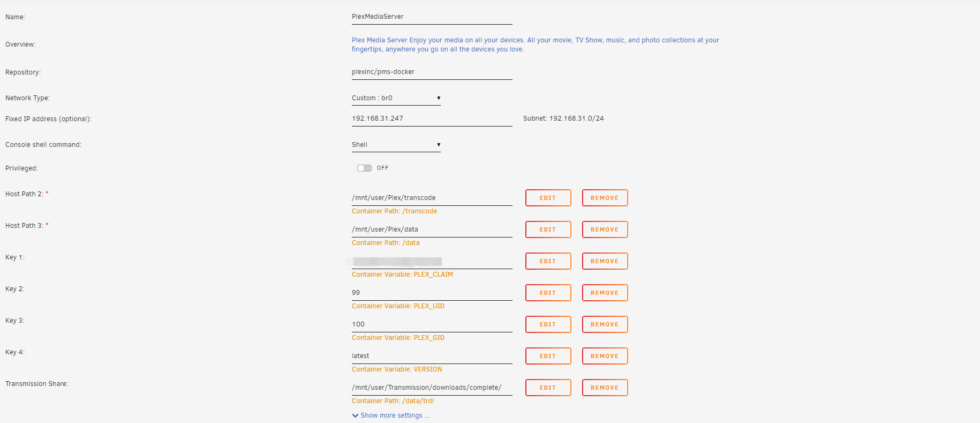Remove the VERSION variable
Screen dimensions: 980x423
605,356
